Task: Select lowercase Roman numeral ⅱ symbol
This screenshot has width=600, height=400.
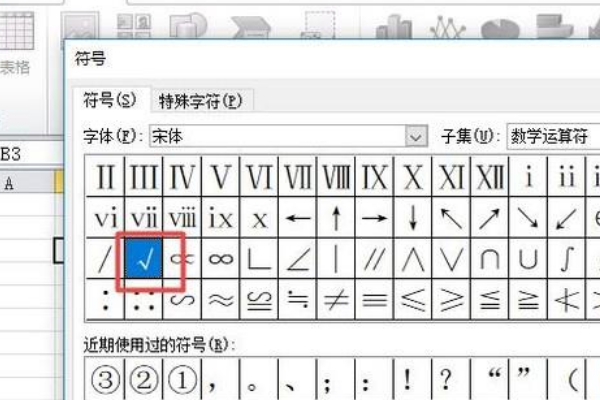Action: tap(566, 177)
